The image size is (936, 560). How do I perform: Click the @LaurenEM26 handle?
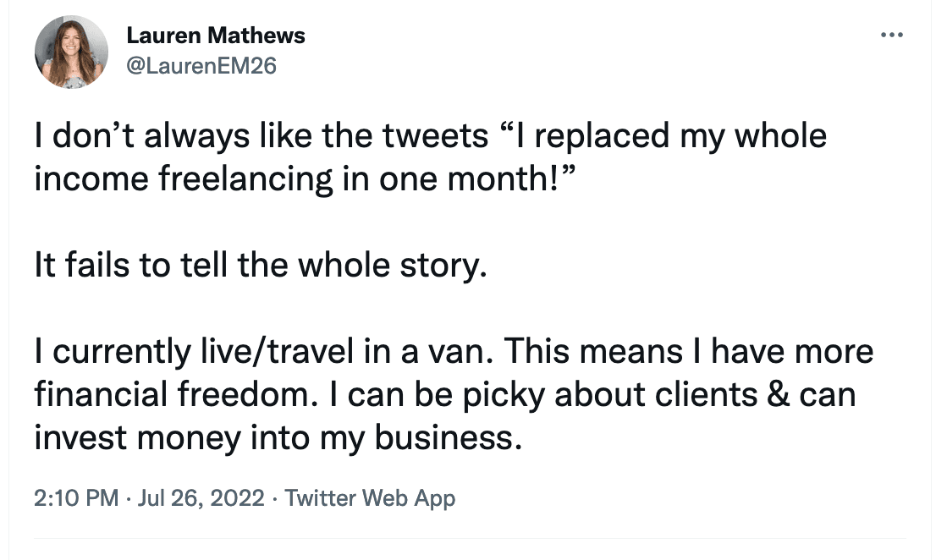(x=201, y=65)
